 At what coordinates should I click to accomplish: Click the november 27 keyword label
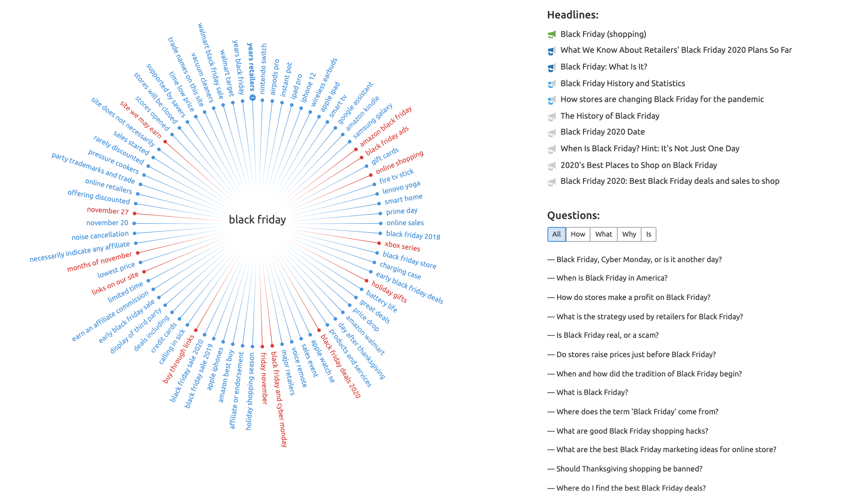(x=108, y=211)
